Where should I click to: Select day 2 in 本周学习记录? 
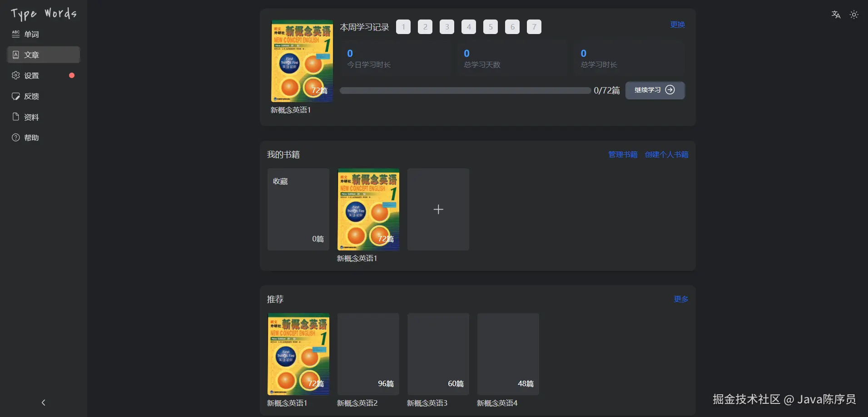[x=425, y=27]
